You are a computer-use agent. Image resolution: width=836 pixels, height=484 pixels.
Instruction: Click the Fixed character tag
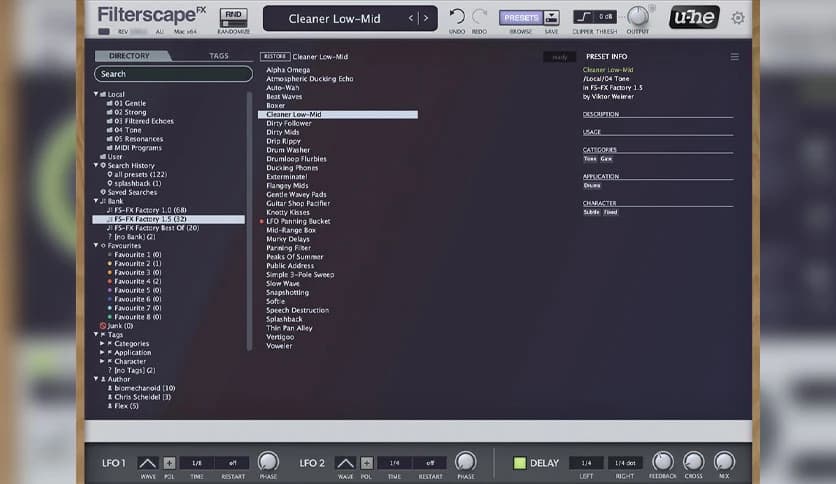(x=610, y=212)
